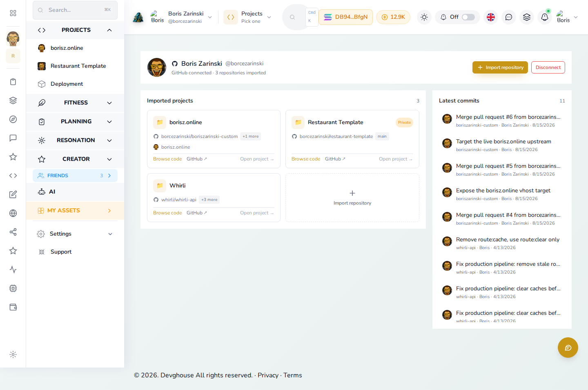Open the AI sidebar item

(75, 192)
